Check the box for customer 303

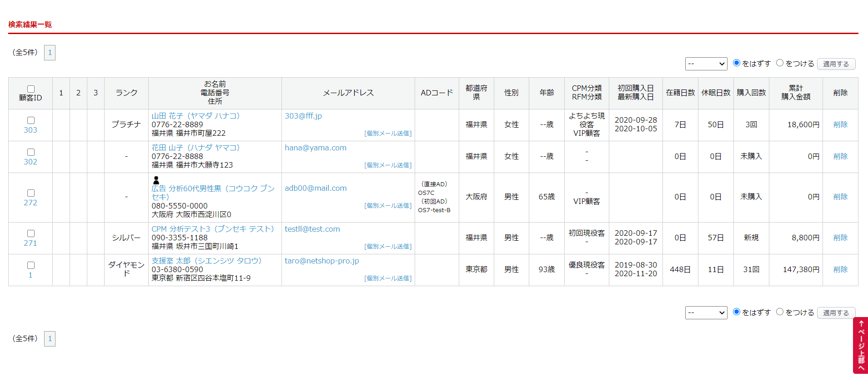click(x=31, y=120)
